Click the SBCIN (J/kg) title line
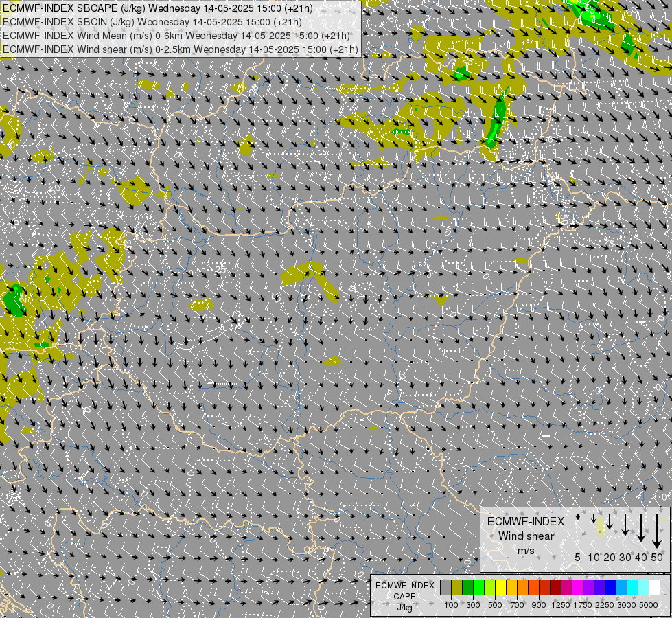 click(x=152, y=22)
